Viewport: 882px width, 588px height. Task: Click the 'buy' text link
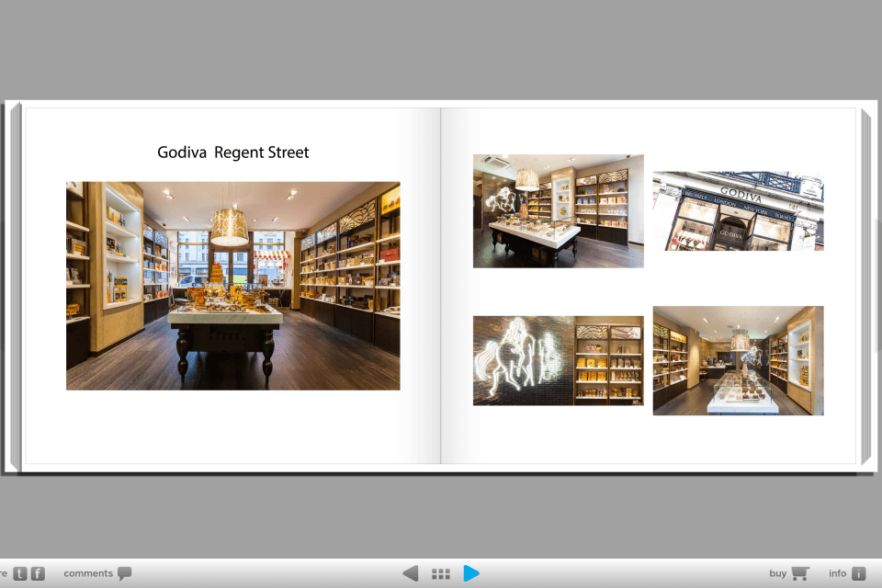click(777, 573)
